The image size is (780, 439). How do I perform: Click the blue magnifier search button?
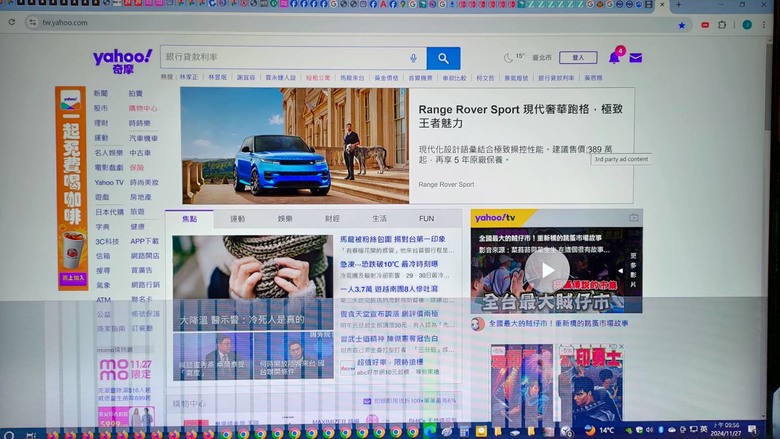[x=443, y=58]
